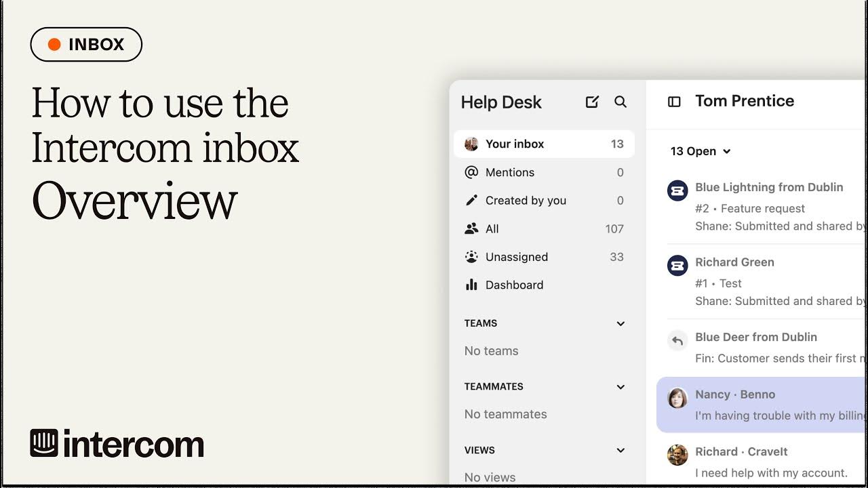Click ticket icon for Blue Lightning from Dublin
This screenshot has height=488, width=868.
(677, 190)
